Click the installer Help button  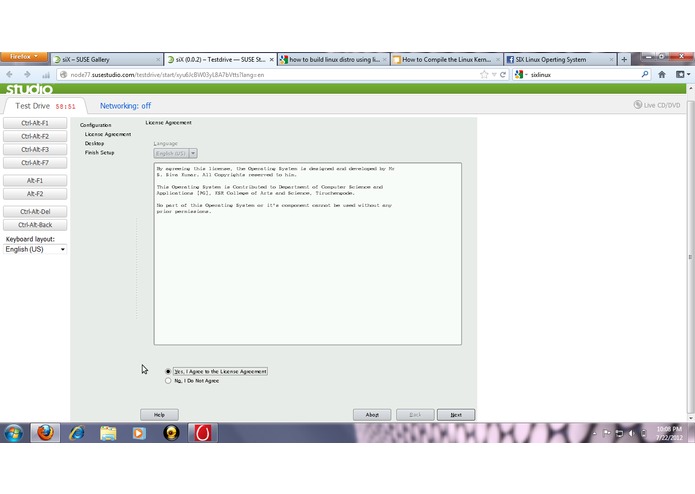click(x=160, y=415)
